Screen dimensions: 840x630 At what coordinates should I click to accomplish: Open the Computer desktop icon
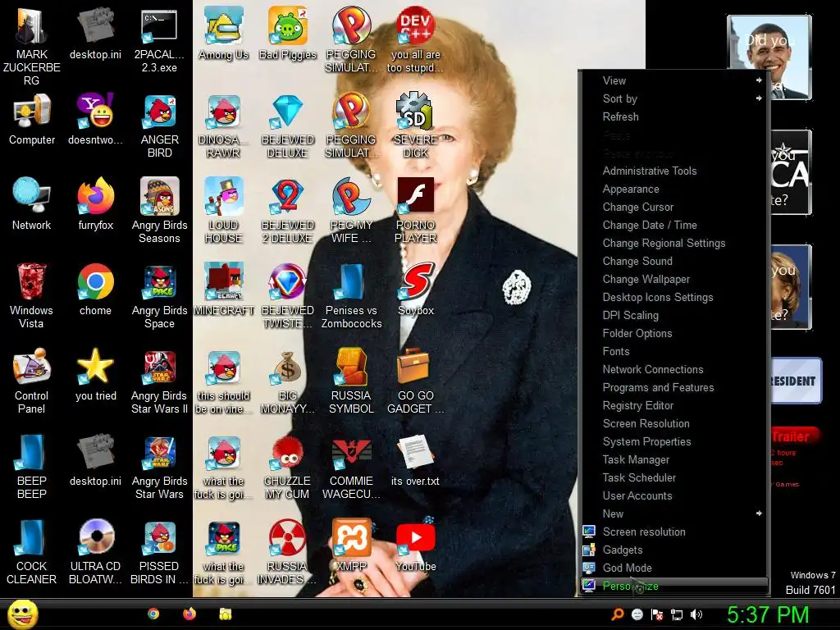coord(32,119)
